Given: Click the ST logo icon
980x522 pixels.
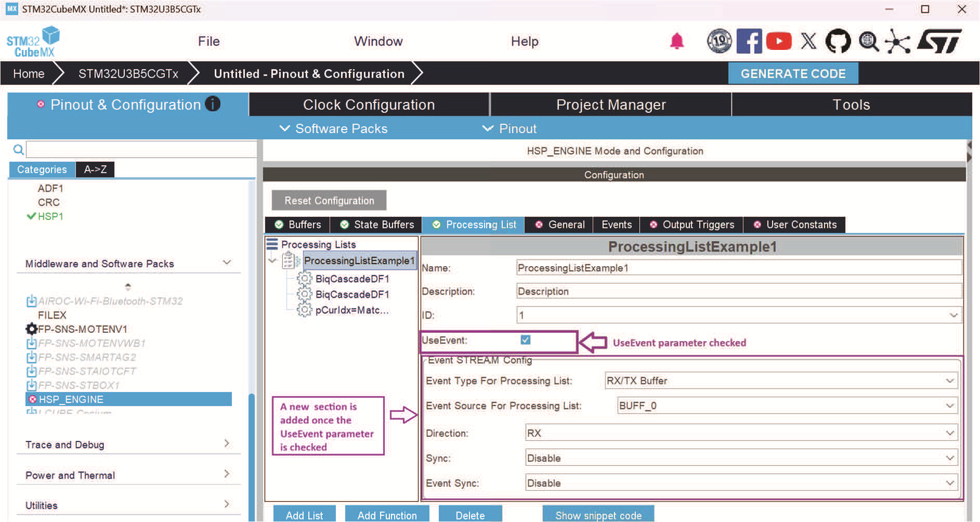Looking at the screenshot, I should tap(939, 41).
